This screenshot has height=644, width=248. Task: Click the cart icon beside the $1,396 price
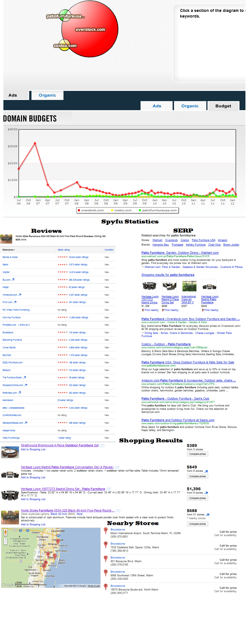[x=206, y=493]
